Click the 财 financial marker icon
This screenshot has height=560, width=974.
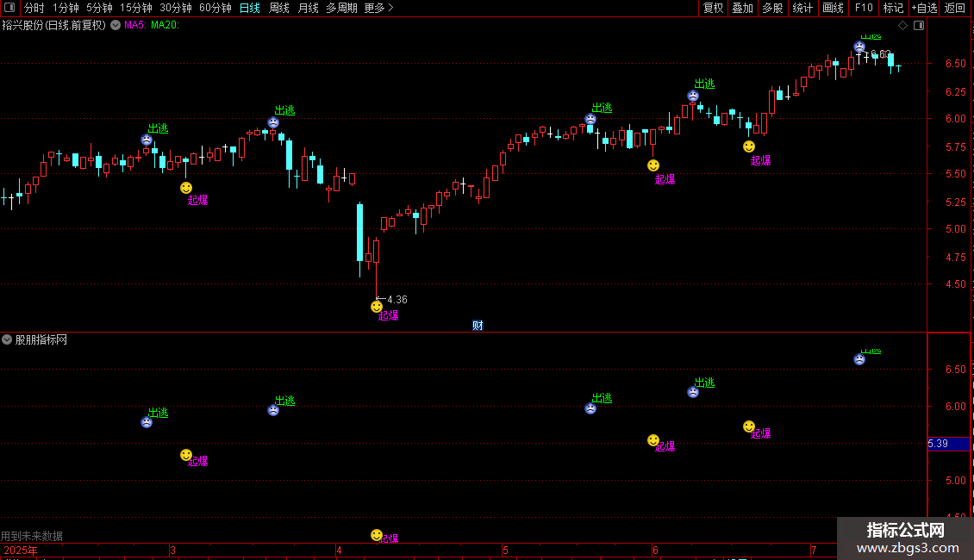pos(477,326)
